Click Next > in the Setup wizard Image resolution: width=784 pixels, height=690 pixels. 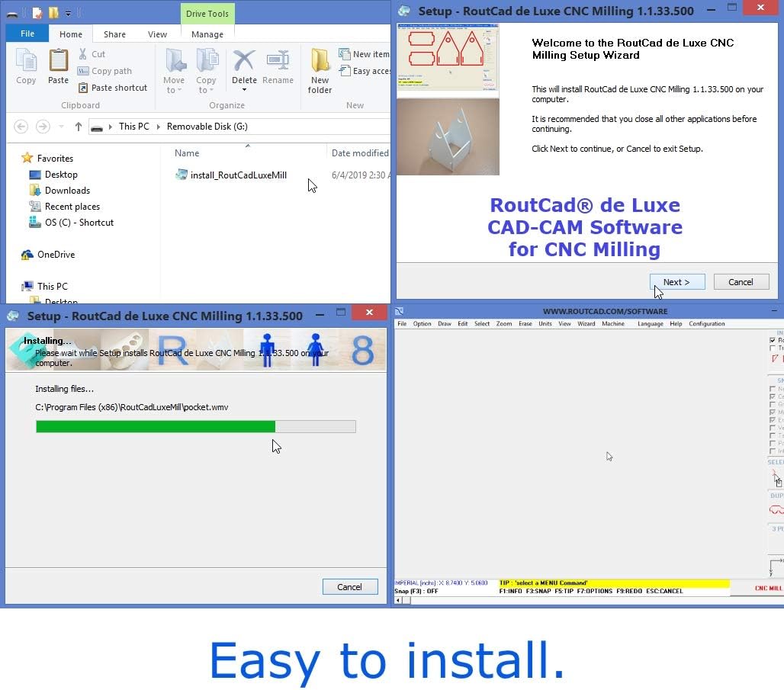(x=677, y=282)
